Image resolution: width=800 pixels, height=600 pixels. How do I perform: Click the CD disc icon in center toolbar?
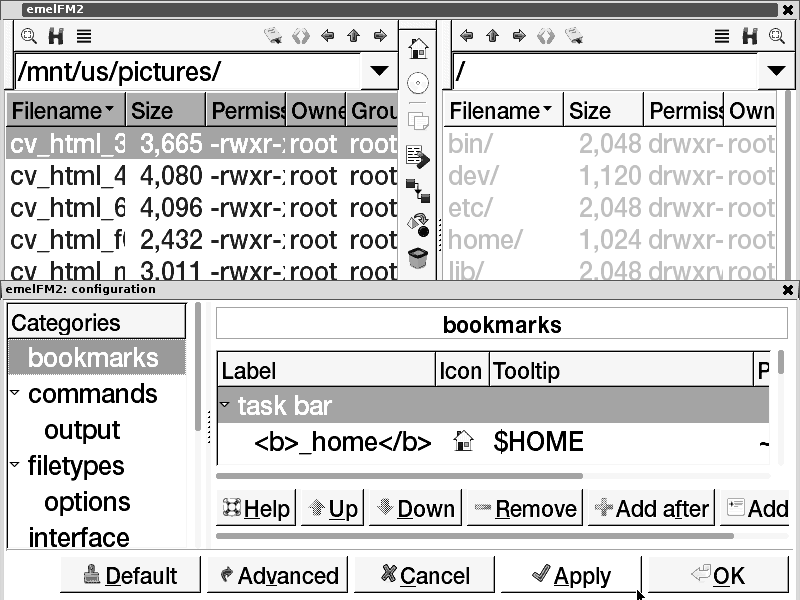point(418,83)
